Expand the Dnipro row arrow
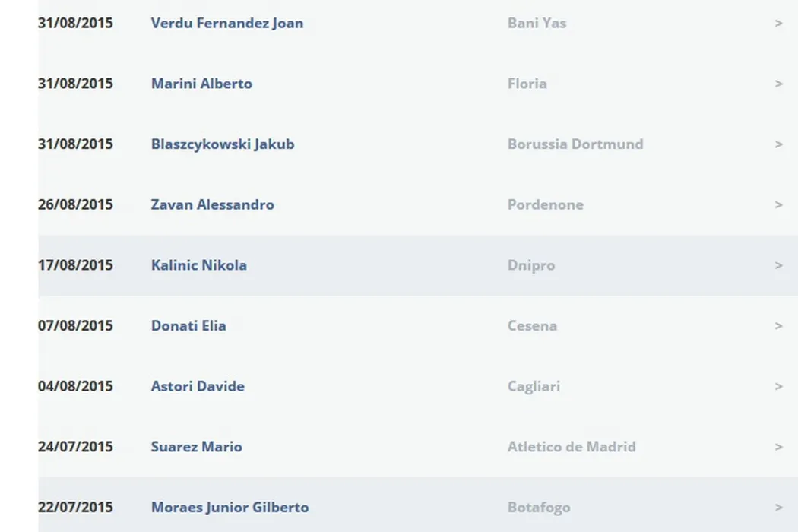 tap(778, 265)
